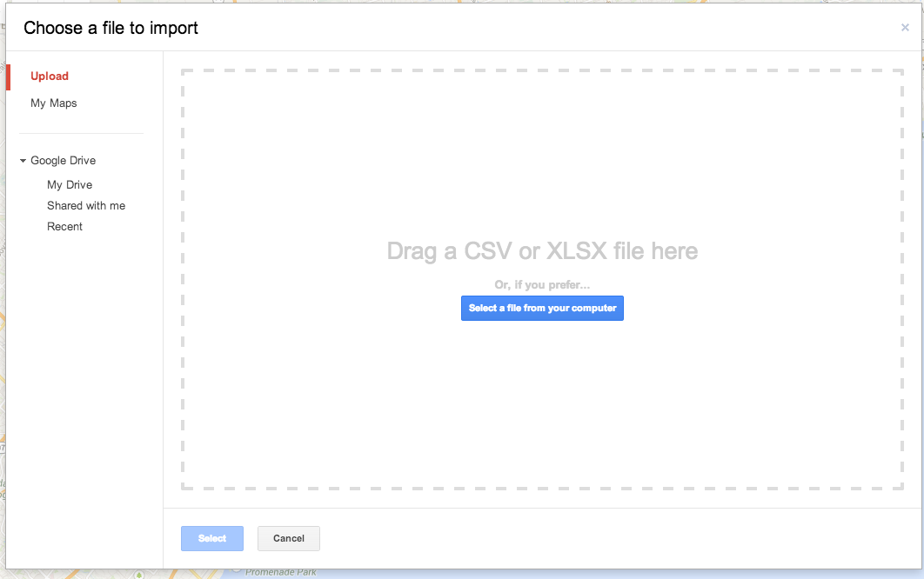Select the Google Drive heading
The image size is (924, 579).
coord(64,161)
